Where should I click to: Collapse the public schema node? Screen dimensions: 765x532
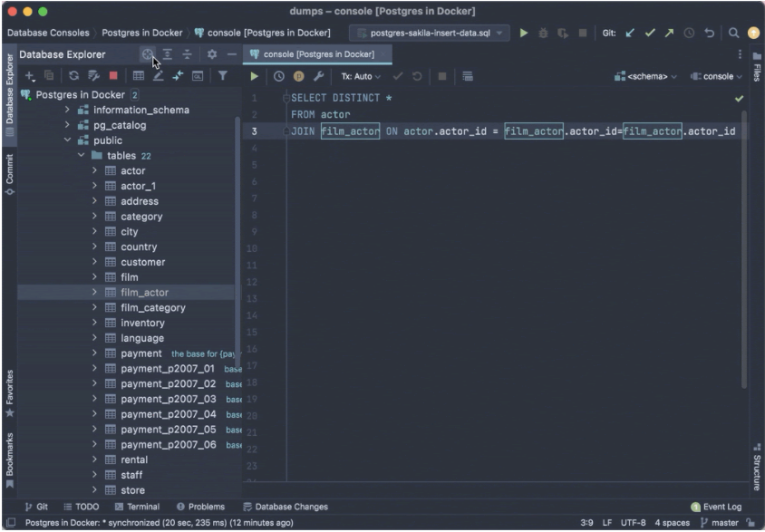pos(67,140)
